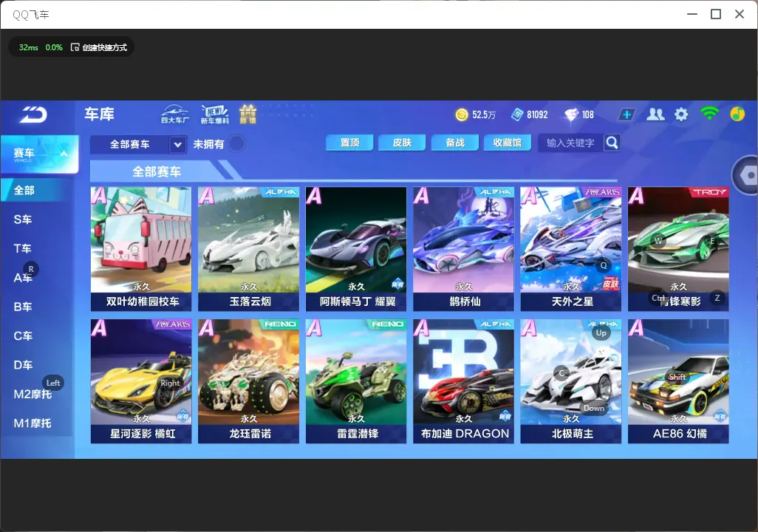Open the 新车爆料 NEW icon
Image resolution: width=758 pixels, height=532 pixels.
pos(215,114)
